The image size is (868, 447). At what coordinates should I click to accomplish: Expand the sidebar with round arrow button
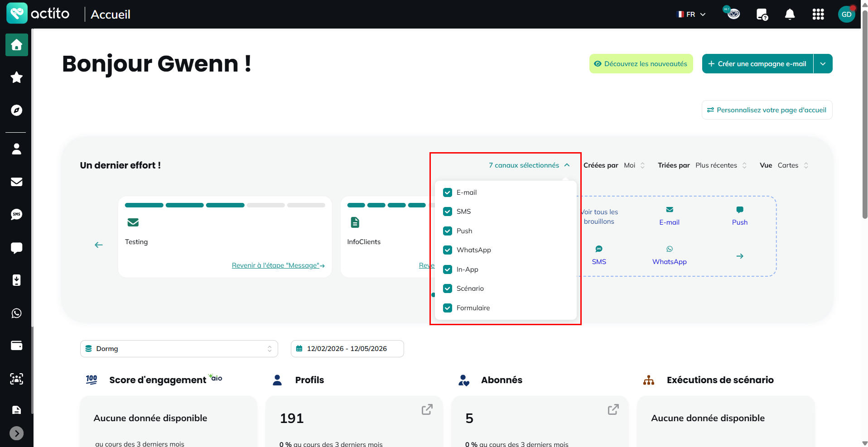(17, 433)
